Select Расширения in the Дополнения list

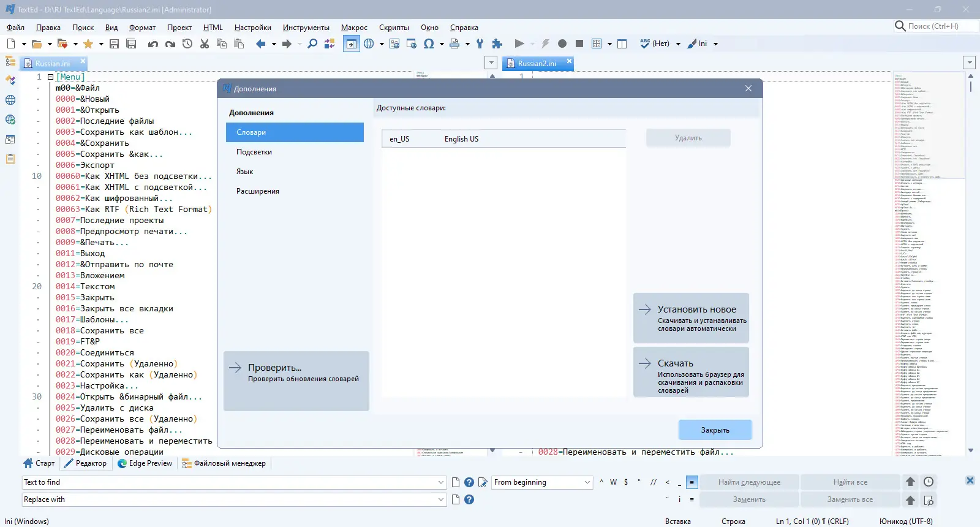[295, 191]
